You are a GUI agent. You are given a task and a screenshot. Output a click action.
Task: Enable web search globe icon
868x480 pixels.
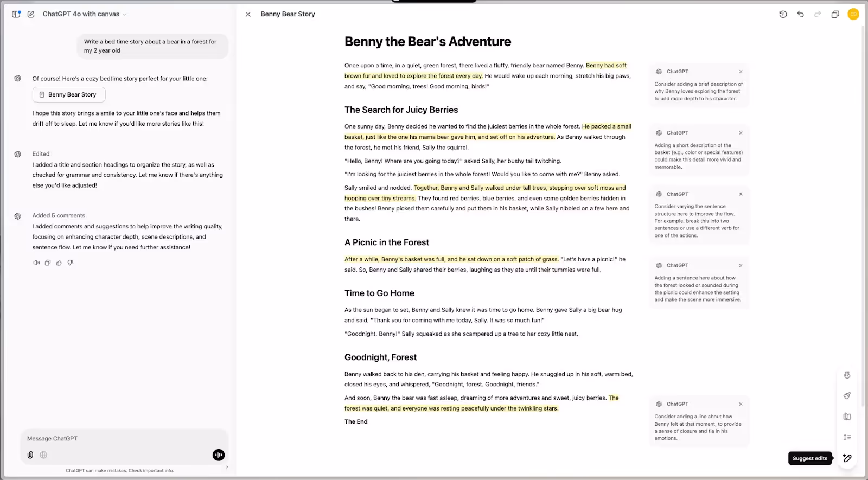[x=43, y=455]
